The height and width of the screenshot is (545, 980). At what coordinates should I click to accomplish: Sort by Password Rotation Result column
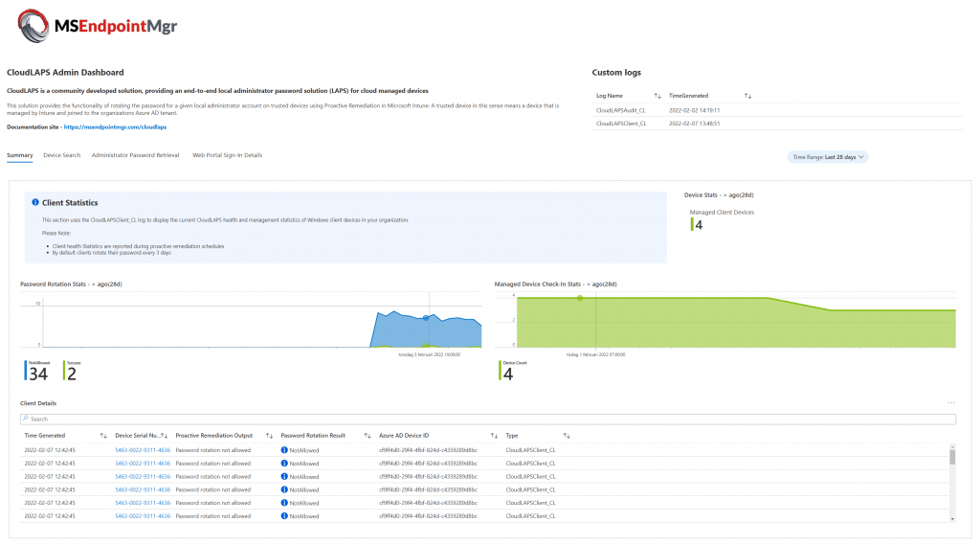coord(367,436)
